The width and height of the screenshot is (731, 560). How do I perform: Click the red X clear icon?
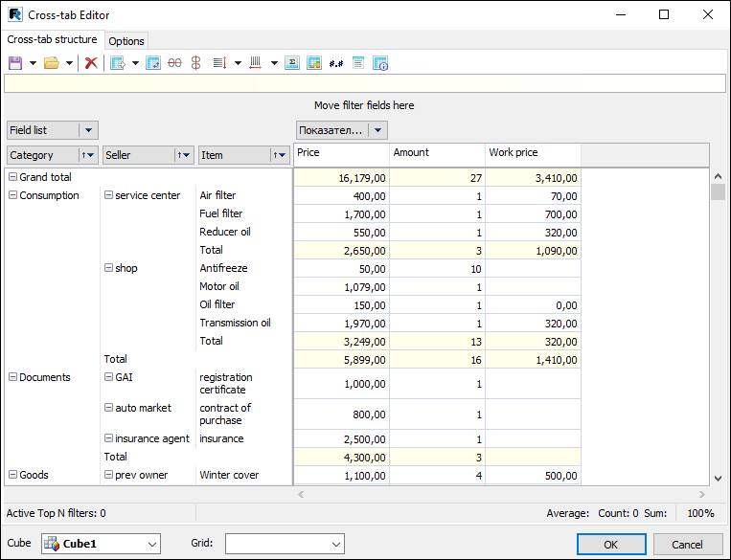[x=91, y=63]
